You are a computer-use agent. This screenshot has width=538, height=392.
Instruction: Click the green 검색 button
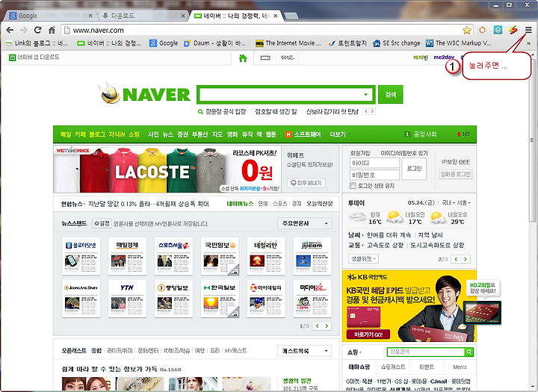tap(391, 94)
